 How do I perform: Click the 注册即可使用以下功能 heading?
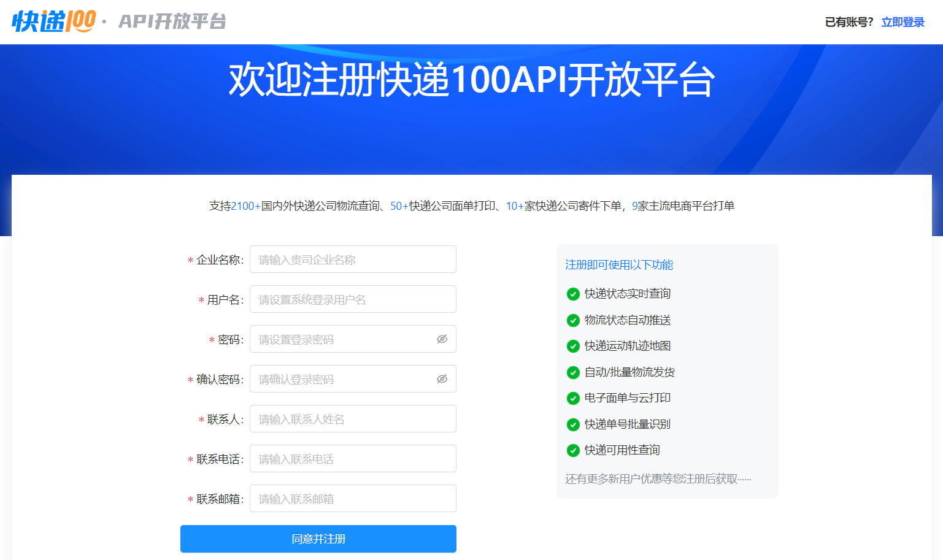click(x=619, y=264)
